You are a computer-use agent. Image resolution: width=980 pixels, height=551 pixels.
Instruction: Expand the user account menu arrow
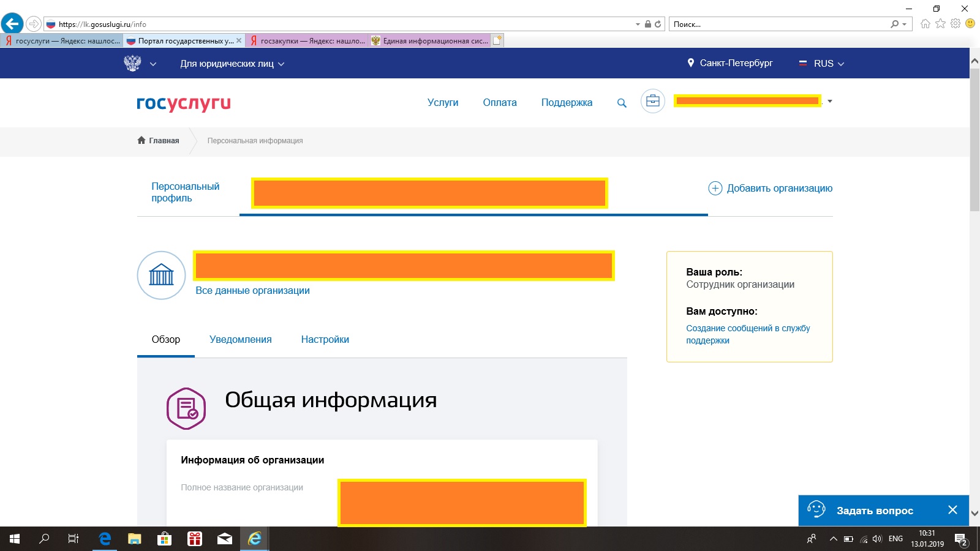[x=830, y=101]
